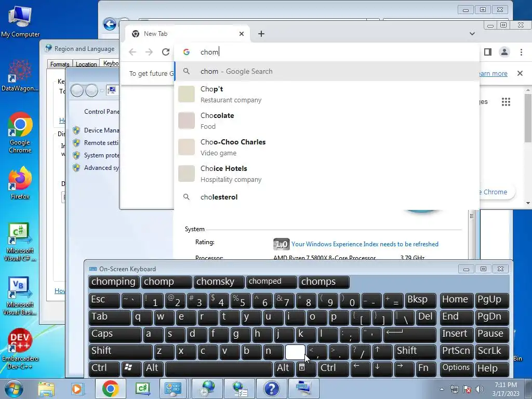Click the context menu key
The height and width of the screenshot is (399, 532).
point(305,368)
